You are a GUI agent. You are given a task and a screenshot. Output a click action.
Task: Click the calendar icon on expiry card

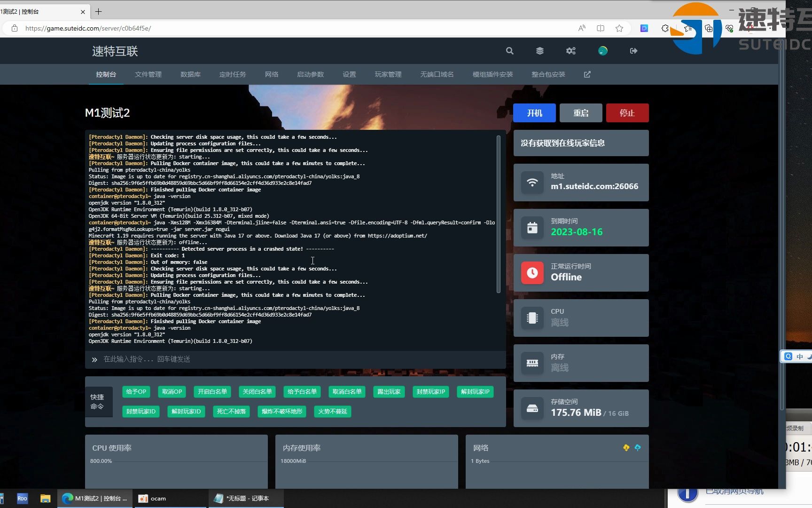(x=532, y=228)
